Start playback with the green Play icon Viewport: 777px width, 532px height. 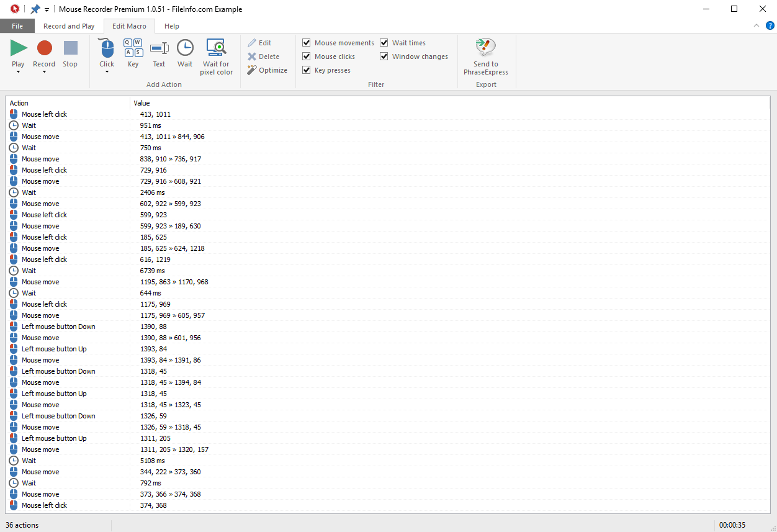click(x=19, y=48)
